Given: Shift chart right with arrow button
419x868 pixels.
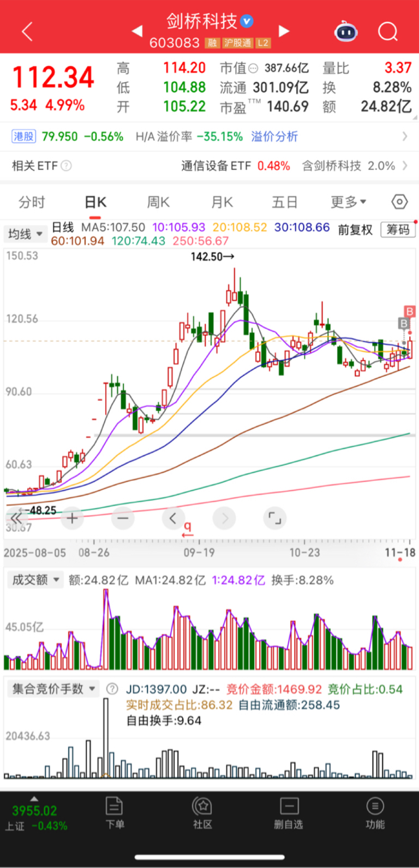Looking at the screenshot, I should pos(224,518).
